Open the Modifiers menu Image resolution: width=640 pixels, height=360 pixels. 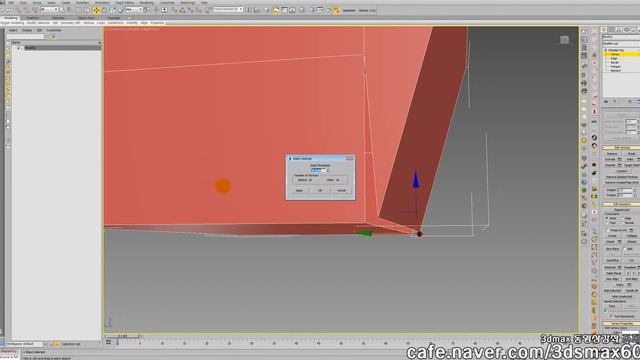tap(83, 2)
